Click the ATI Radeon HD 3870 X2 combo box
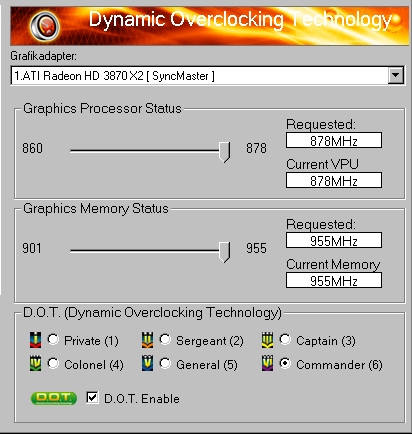 pos(208,76)
